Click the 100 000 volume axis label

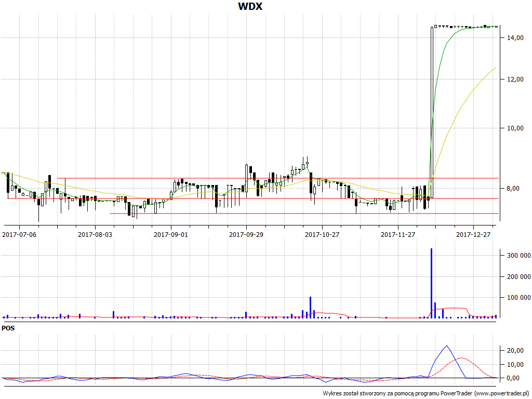[x=519, y=298]
